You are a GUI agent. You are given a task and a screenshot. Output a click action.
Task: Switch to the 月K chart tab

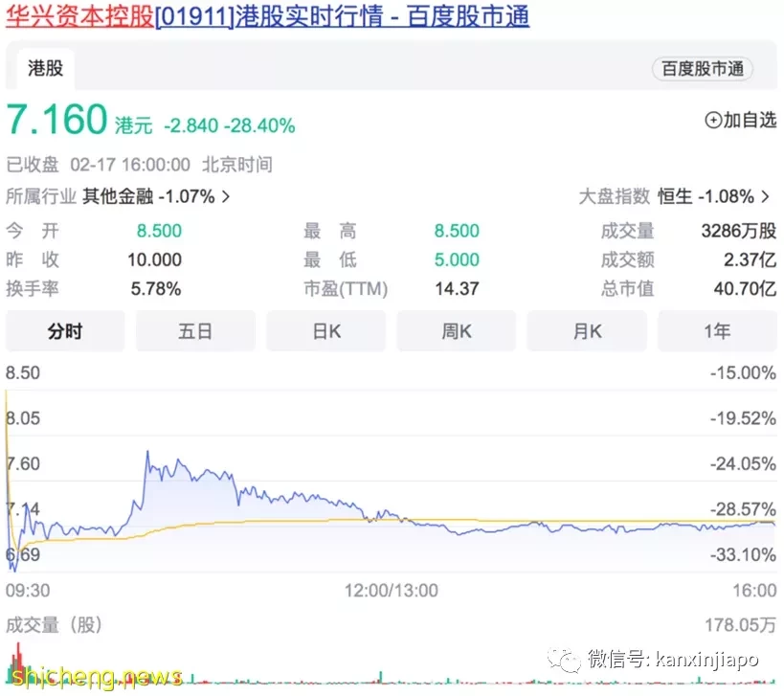point(587,331)
